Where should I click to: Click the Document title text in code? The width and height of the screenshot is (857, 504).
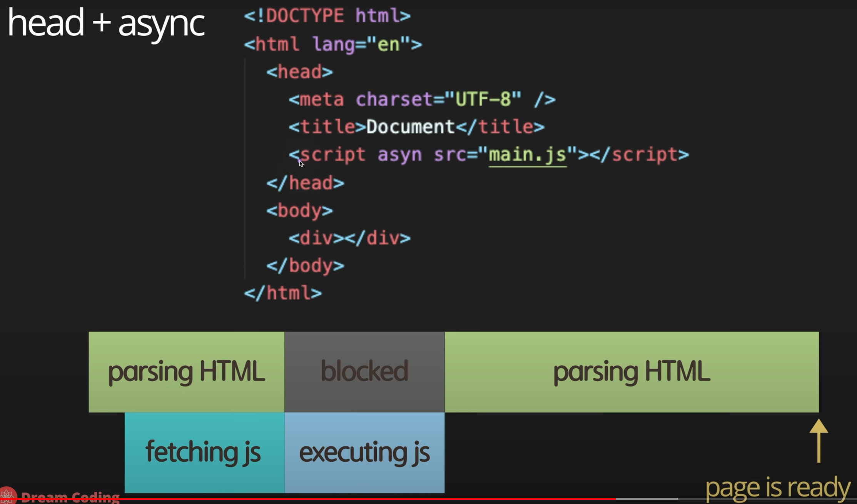(410, 127)
